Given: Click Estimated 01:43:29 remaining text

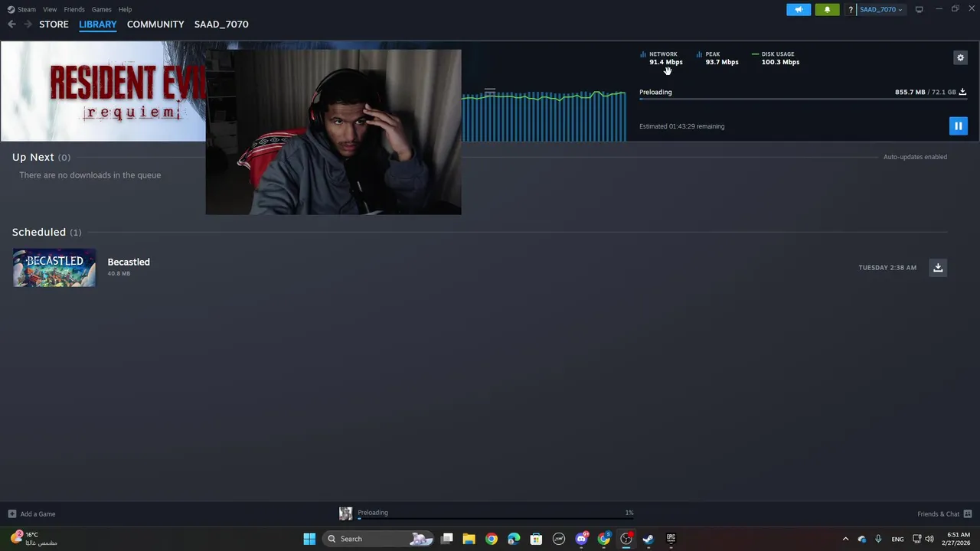Looking at the screenshot, I should coord(681,126).
